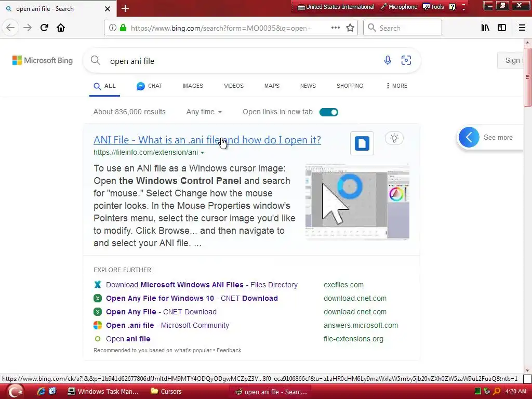This screenshot has width=532, height=399.
Task: Open Windows Task Manager taskbar item
Action: [x=103, y=392]
